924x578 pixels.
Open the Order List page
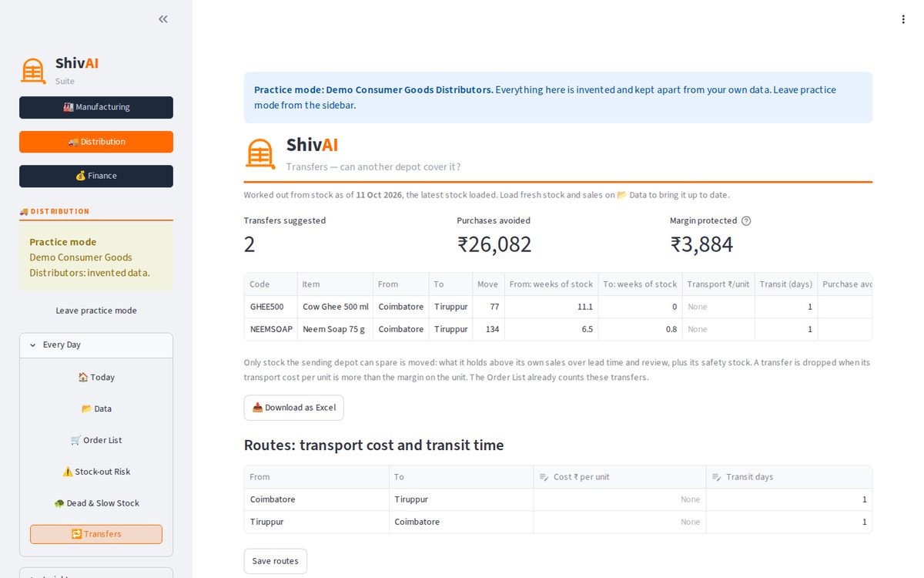(96, 440)
